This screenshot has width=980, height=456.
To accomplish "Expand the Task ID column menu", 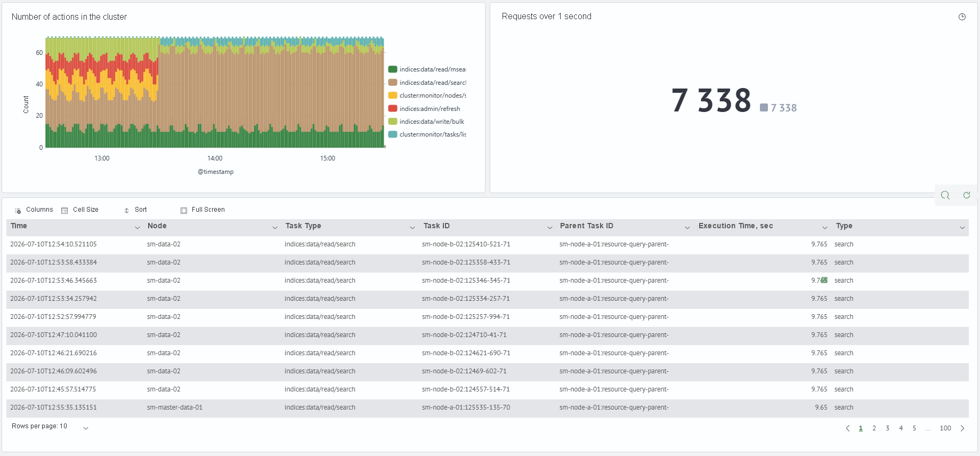I will pyautogui.click(x=550, y=228).
